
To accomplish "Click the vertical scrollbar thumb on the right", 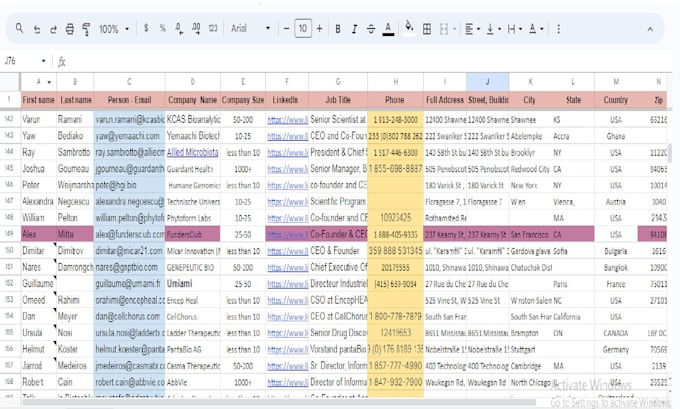I will pos(670,154).
